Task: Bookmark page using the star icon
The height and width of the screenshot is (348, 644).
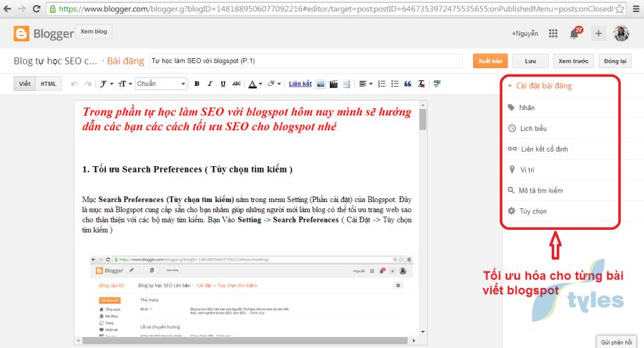Action: 620,9
